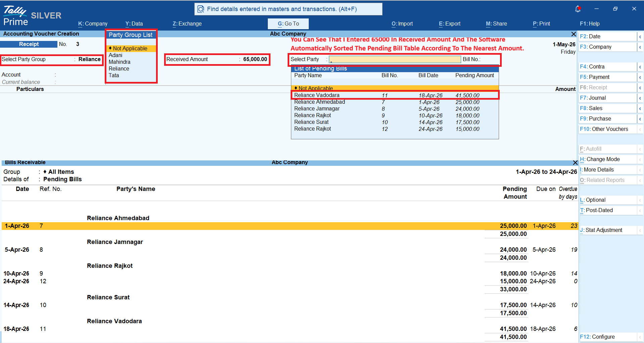Click 10-Apr-26 bill row in Bills Receivable

point(290,274)
